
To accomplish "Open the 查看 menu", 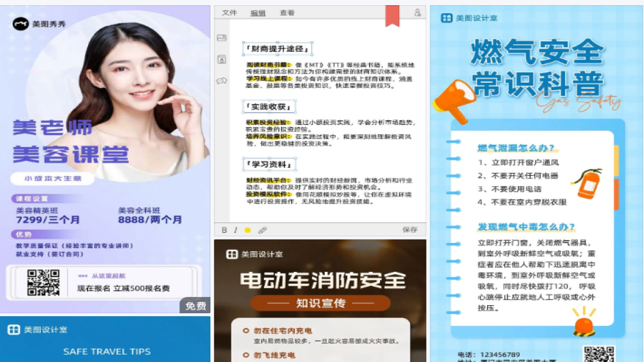I will [287, 12].
